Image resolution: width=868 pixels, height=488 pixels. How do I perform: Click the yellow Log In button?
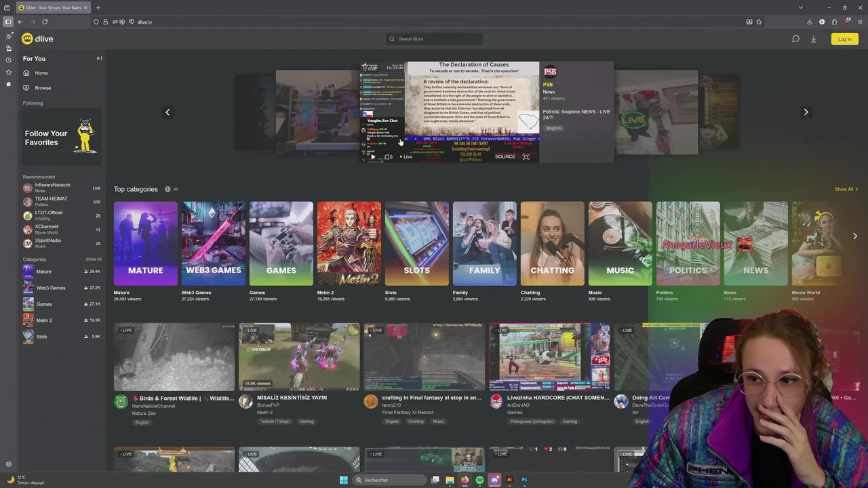[844, 39]
